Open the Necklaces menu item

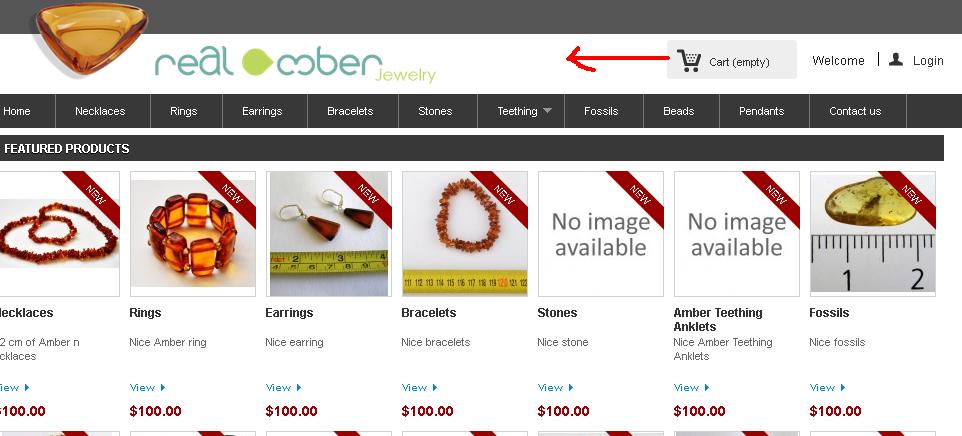100,111
